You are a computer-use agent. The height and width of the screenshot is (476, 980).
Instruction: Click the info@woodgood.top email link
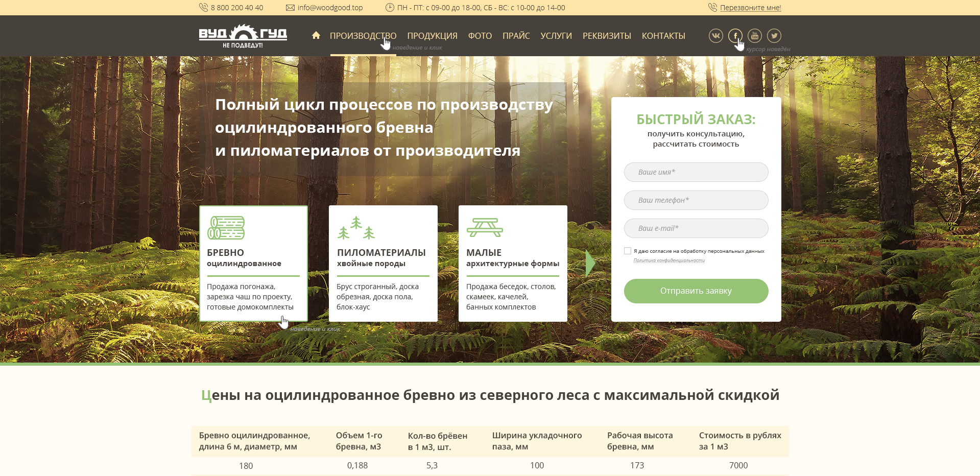pos(330,8)
